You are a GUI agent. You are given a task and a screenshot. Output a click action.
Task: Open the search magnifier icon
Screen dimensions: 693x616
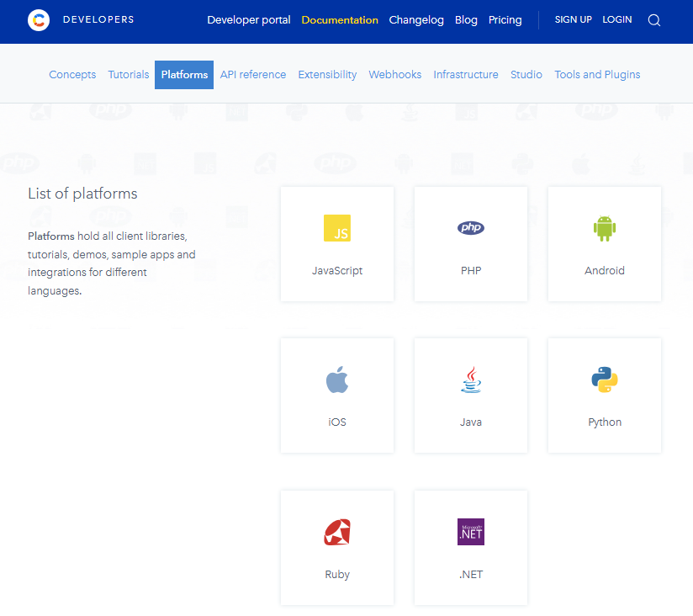(654, 20)
